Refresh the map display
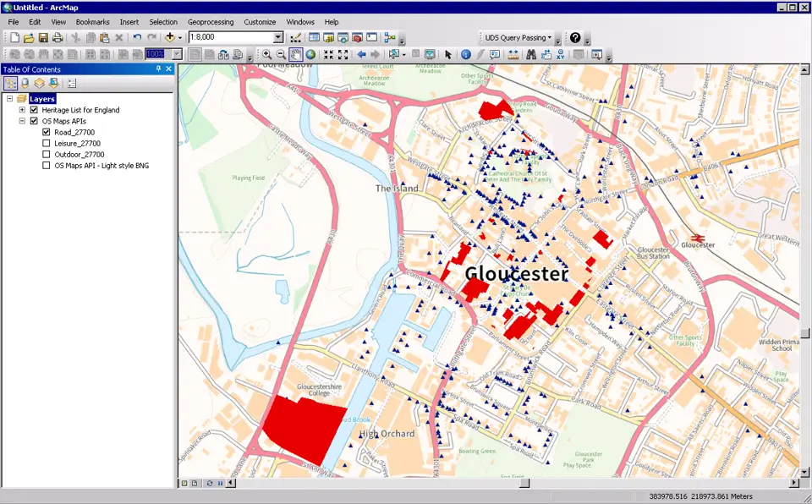 [209, 483]
